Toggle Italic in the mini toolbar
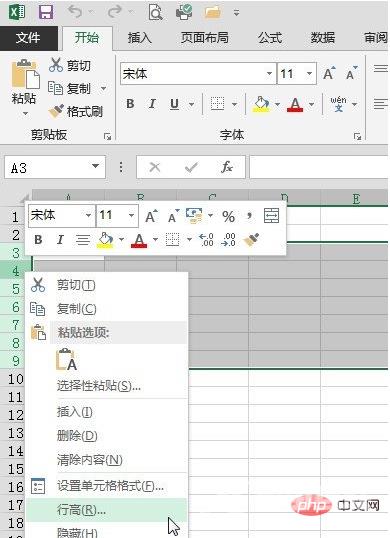Image resolution: width=390 pixels, height=538 pixels. [x=60, y=239]
